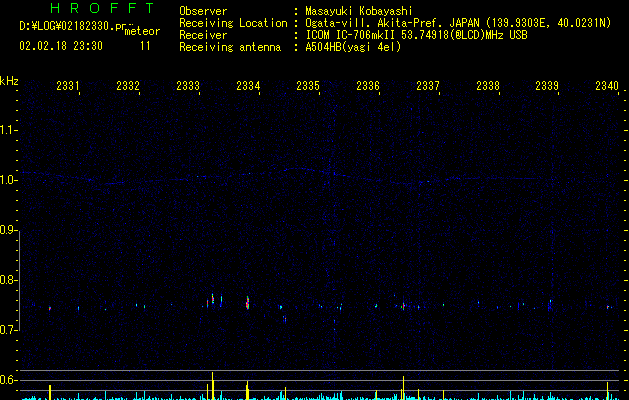
Task: Click the 'Observer' field label
Action: pyautogui.click(x=203, y=11)
